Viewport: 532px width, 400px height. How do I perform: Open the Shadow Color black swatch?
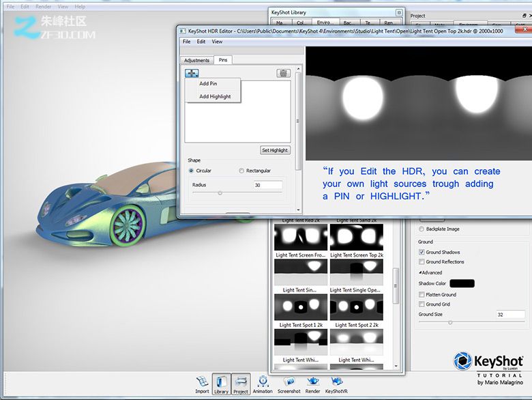(x=462, y=283)
